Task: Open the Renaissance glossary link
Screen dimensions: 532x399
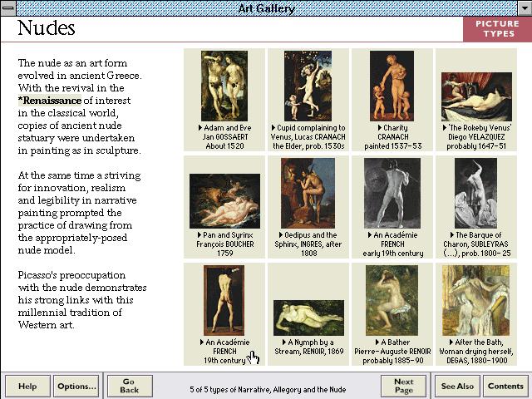Action: [50, 101]
